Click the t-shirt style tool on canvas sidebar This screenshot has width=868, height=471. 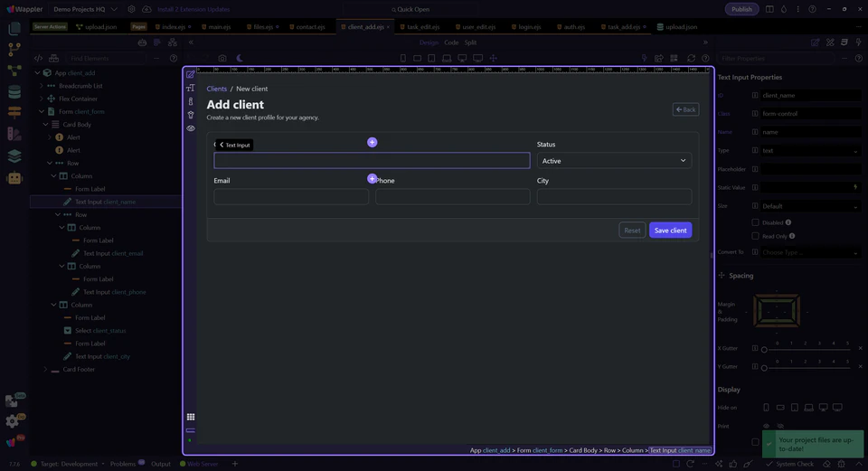[191, 115]
